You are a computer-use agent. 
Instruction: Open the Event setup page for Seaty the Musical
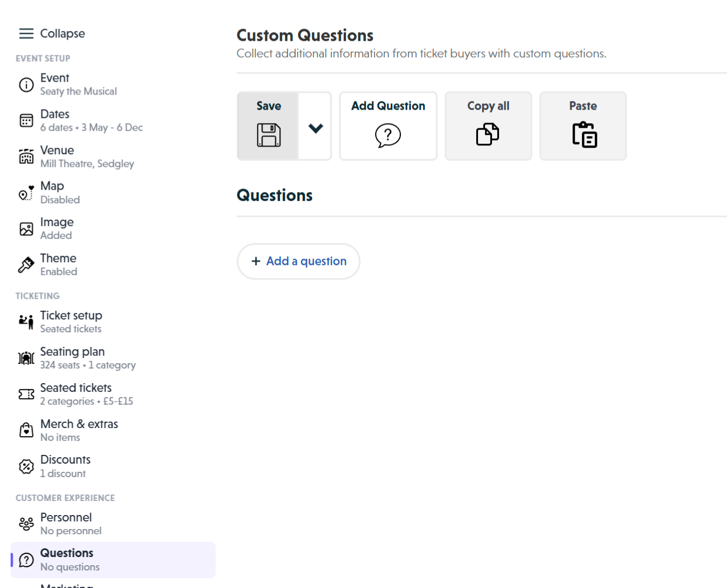pyautogui.click(x=26, y=85)
